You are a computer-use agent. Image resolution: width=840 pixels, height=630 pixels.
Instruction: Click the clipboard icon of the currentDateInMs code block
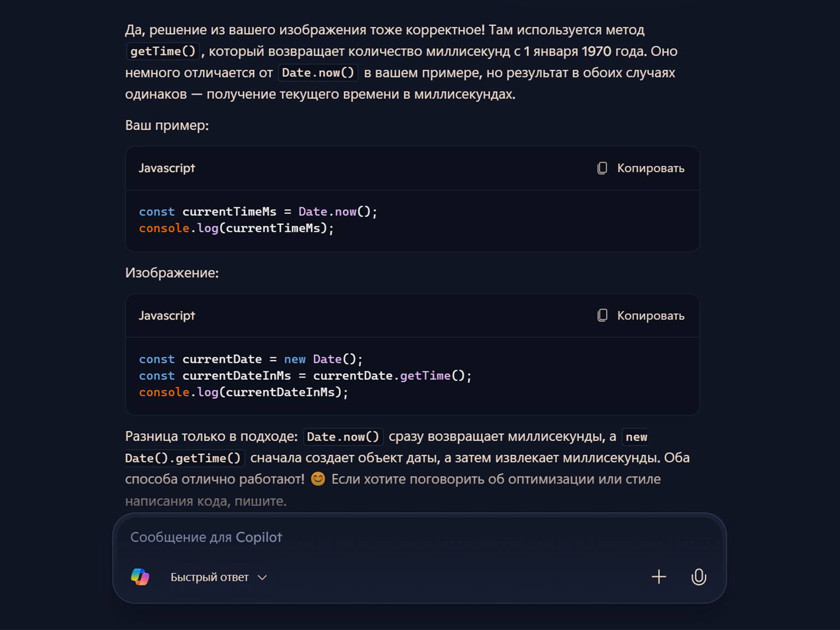coord(602,315)
